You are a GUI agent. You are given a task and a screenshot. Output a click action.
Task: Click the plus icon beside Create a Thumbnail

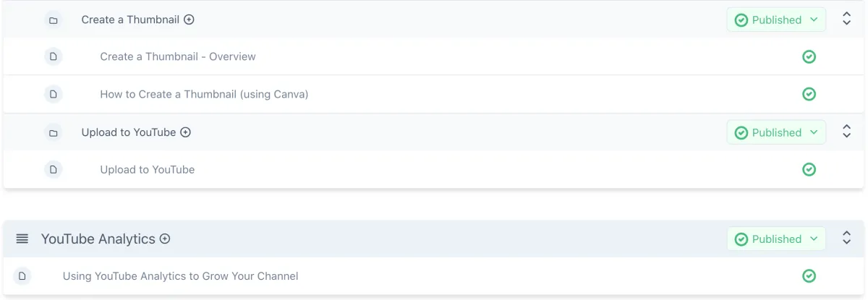(189, 20)
